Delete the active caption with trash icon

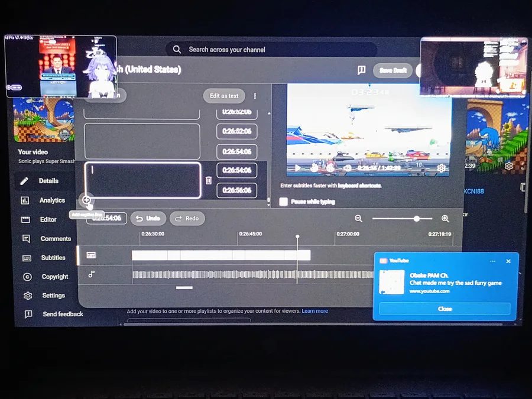[x=209, y=180]
